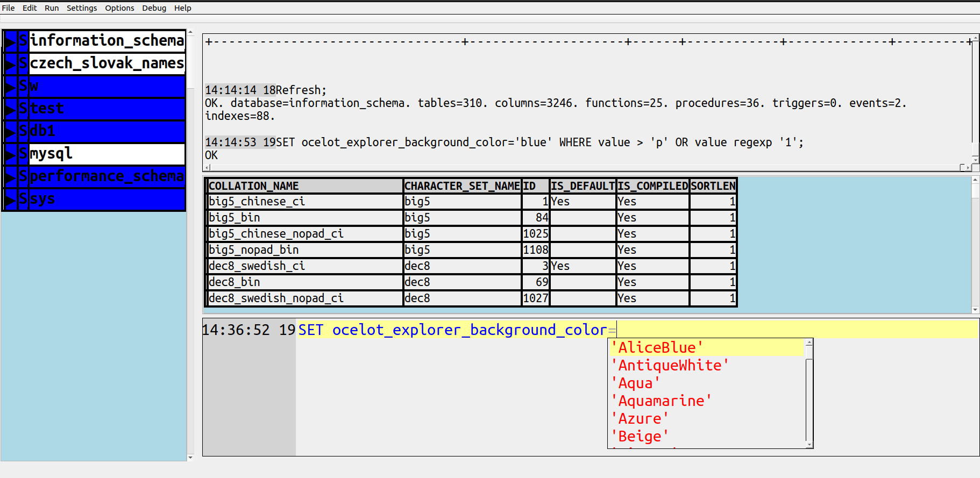The width and height of the screenshot is (980, 478).
Task: Click the big5_chinese_nopad_ci cell
Action: (305, 234)
